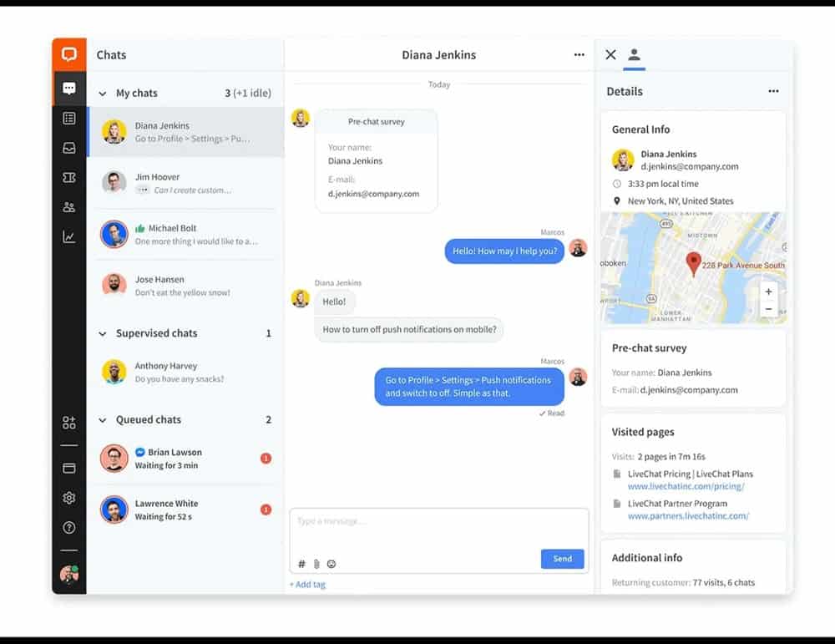Collapse the Queued chats section

(x=102, y=419)
